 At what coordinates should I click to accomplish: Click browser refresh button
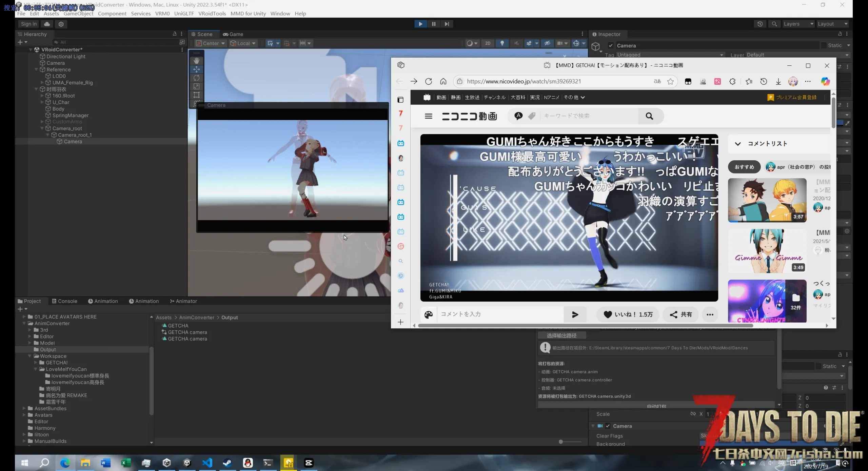pos(428,81)
